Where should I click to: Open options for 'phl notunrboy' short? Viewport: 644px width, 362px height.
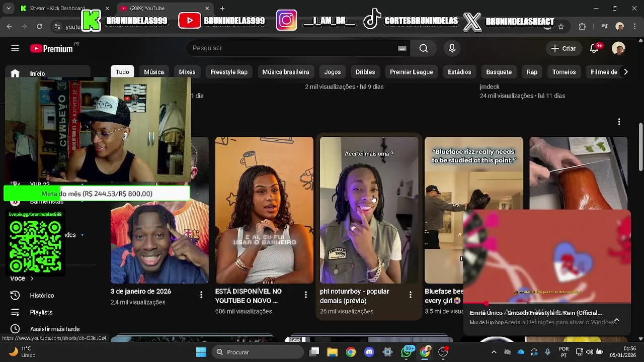tap(410, 295)
